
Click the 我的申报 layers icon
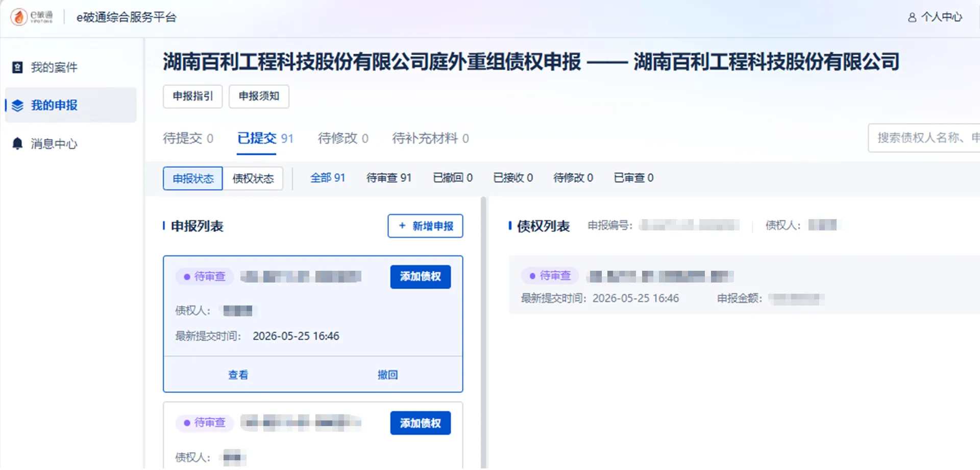point(18,106)
